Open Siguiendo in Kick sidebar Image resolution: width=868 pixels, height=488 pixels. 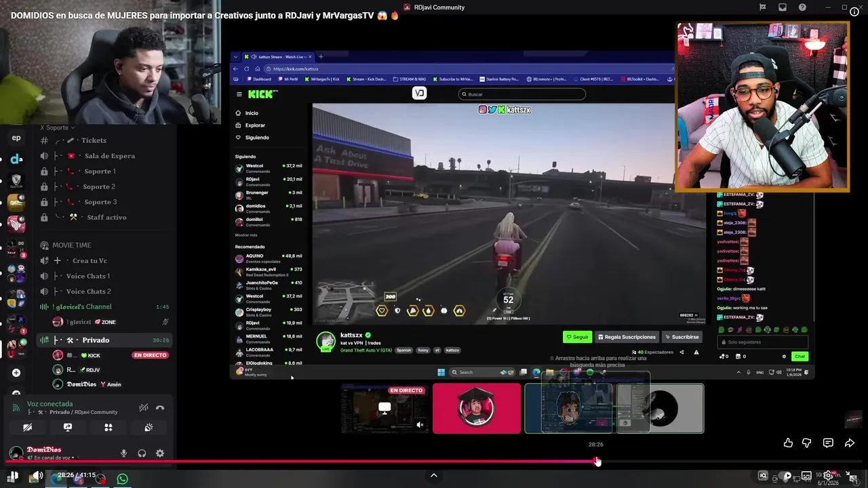[252, 138]
